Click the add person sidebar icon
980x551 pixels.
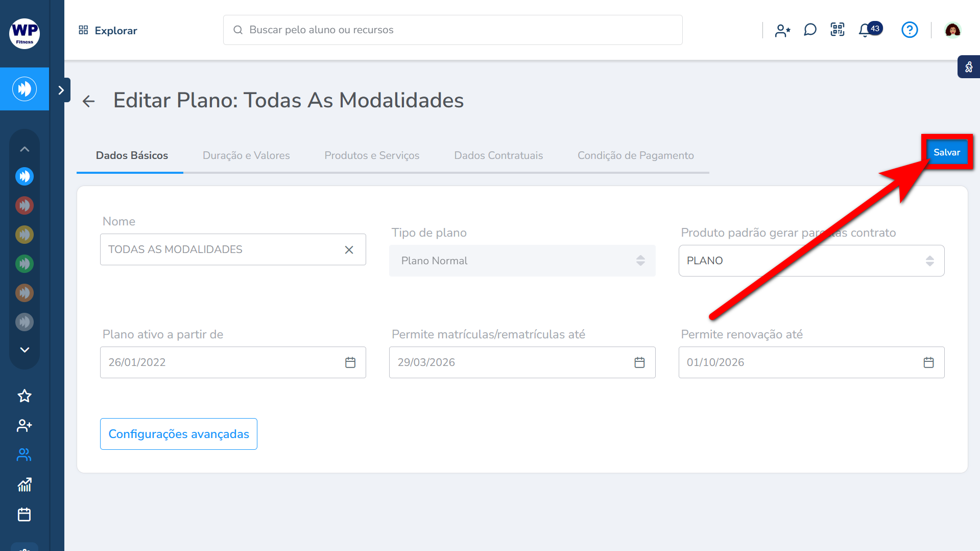pos(25,425)
